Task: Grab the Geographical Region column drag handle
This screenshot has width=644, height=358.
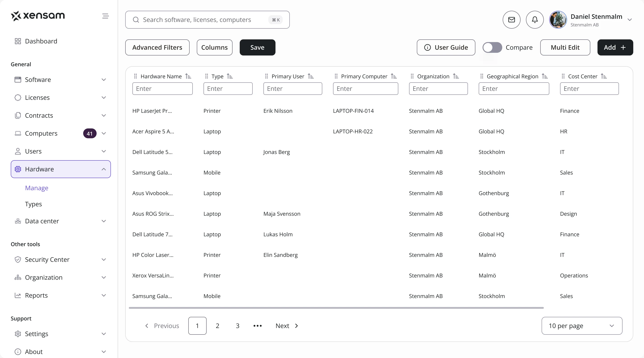Action: pos(482,76)
